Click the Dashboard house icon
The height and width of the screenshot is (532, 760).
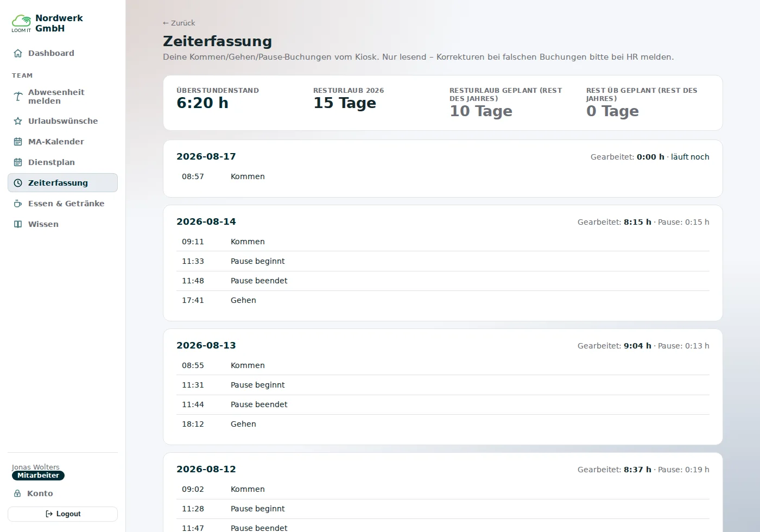(x=18, y=53)
